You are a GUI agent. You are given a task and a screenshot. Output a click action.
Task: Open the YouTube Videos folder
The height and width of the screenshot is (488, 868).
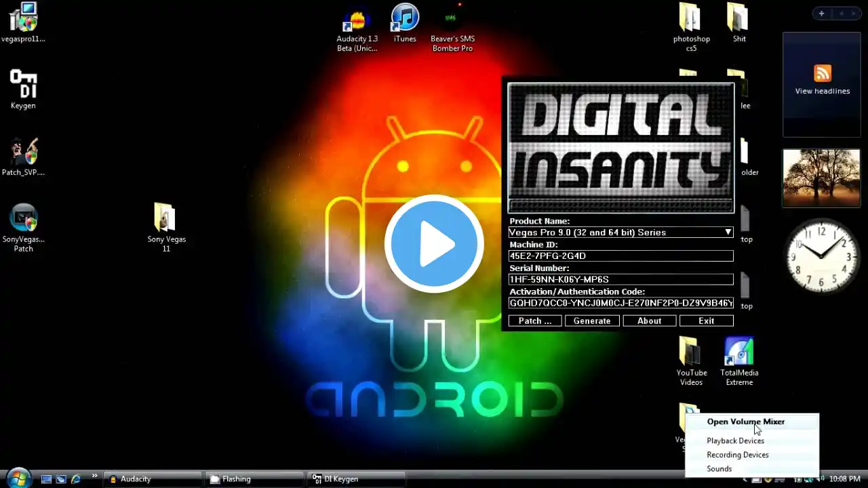[691, 362]
